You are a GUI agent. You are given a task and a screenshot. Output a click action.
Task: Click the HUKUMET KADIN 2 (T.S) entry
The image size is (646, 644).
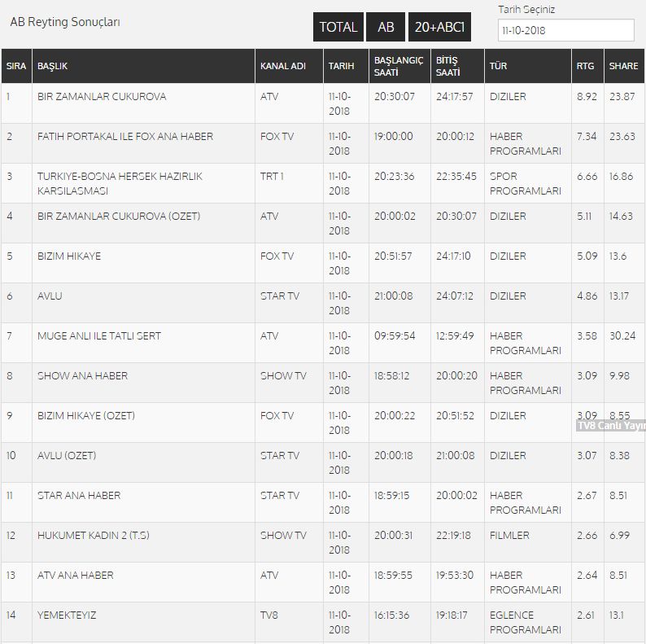point(94,535)
